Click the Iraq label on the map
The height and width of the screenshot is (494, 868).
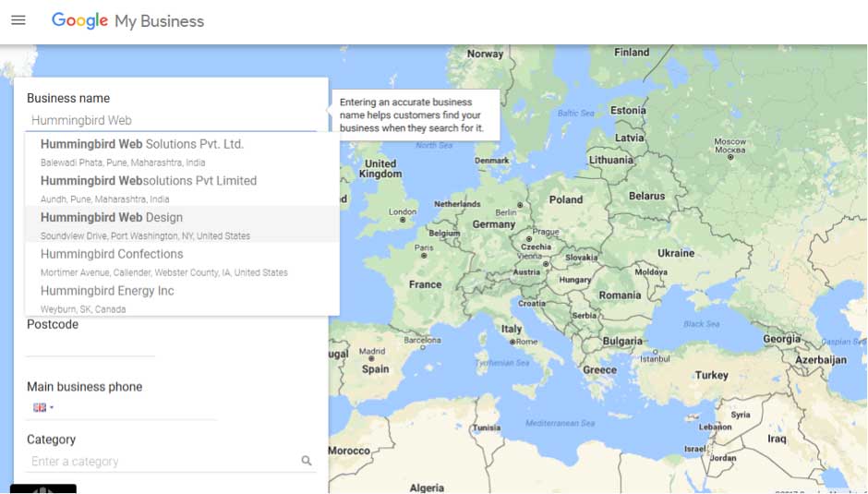coord(777,439)
